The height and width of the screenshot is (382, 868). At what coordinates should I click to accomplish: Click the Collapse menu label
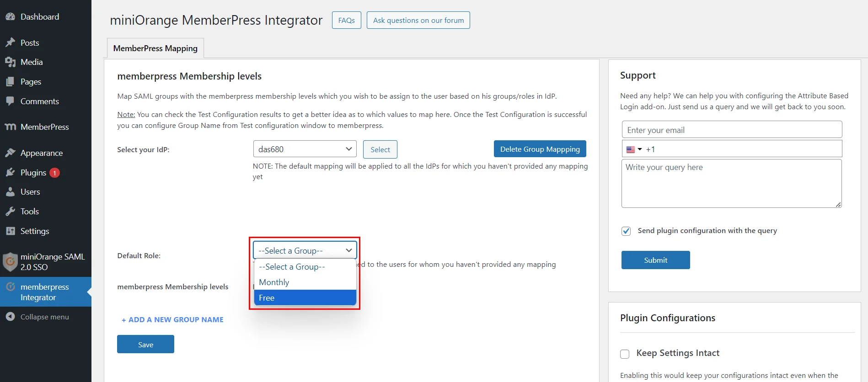[45, 317]
